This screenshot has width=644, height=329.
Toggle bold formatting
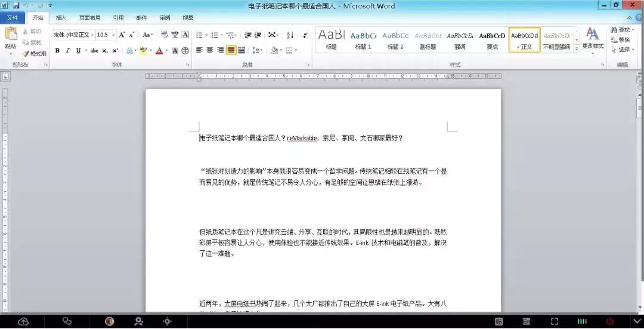pos(57,51)
